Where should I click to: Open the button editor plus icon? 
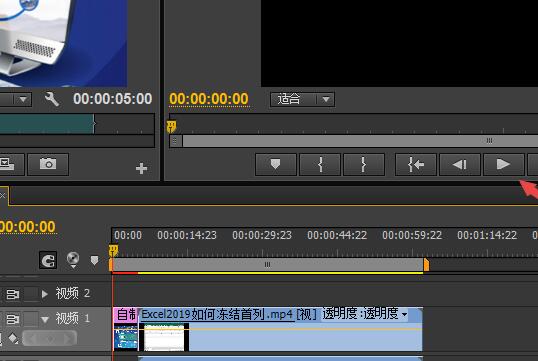tap(141, 168)
